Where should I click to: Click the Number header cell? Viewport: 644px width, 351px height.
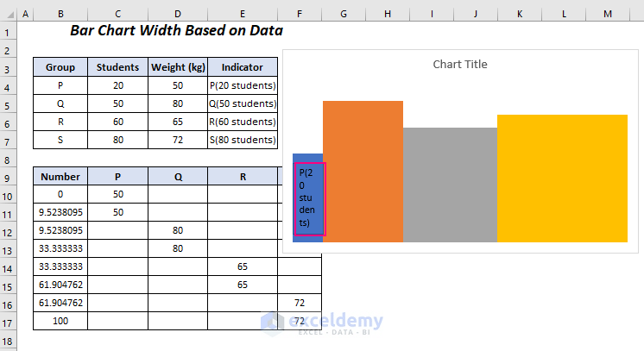point(60,177)
